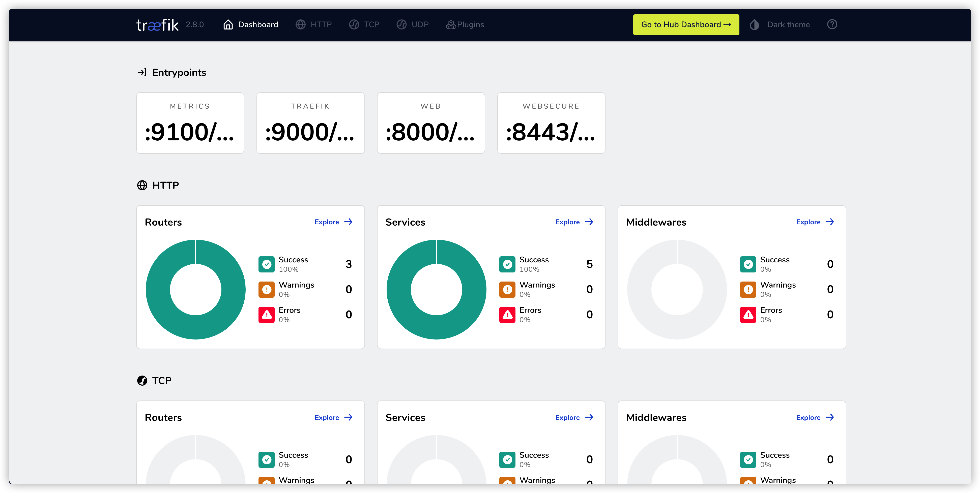Viewport: 980px width, 493px height.
Task: Open the Dashboard home tab
Action: pyautogui.click(x=250, y=25)
